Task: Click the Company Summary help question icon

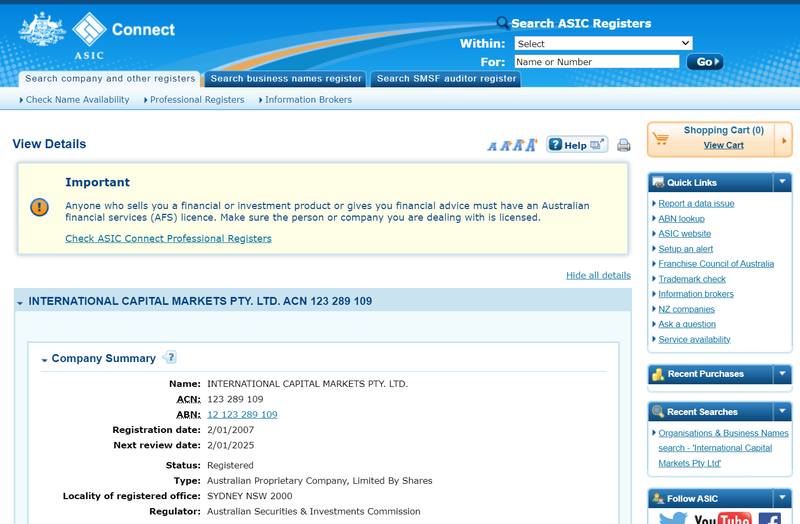Action: pos(170,357)
